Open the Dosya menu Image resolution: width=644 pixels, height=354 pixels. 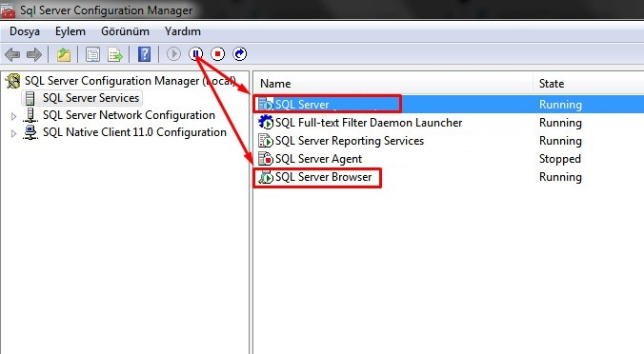25,31
